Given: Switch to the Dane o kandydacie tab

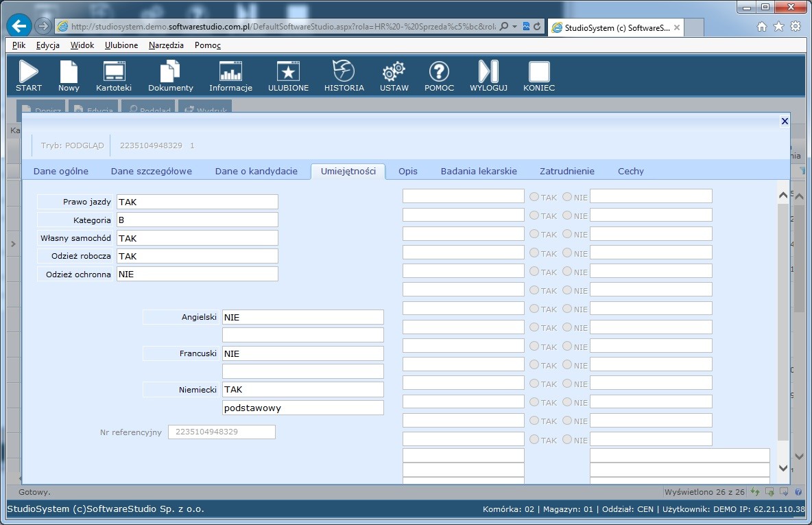Looking at the screenshot, I should pyautogui.click(x=256, y=171).
